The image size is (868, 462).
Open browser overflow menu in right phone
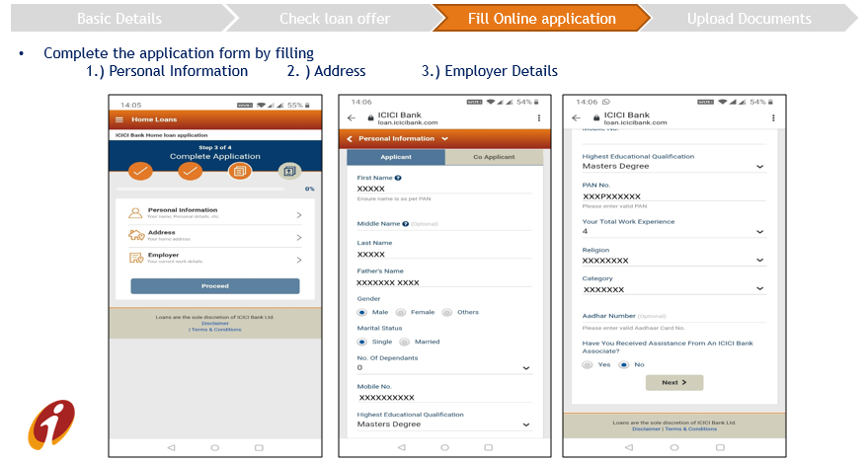click(773, 117)
